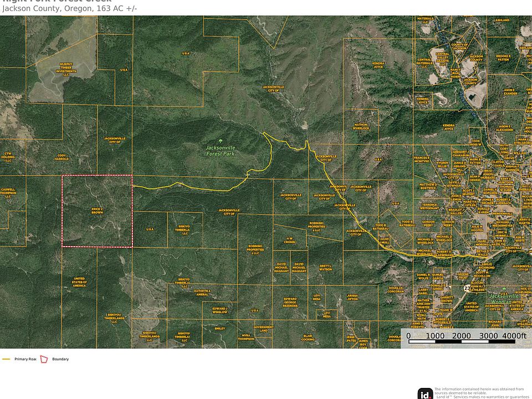Click the Nancy Jean Hoiem label
532x399 pixels.
click(x=456, y=73)
